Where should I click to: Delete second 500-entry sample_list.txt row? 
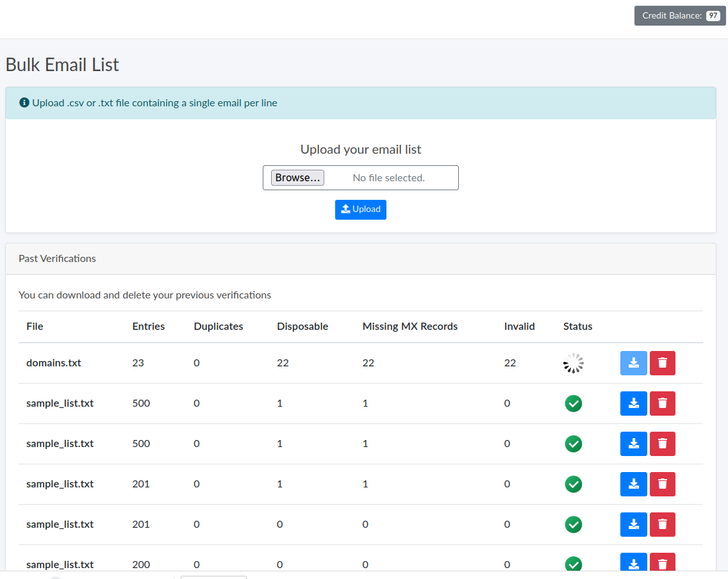(662, 443)
